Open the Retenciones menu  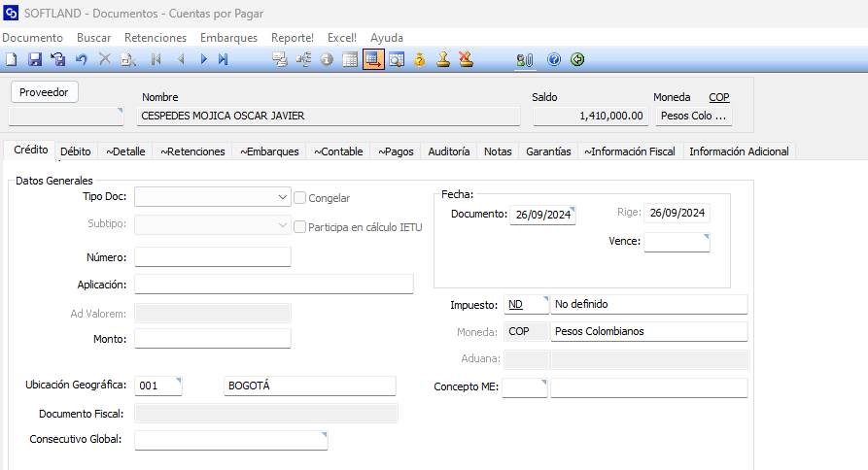tap(156, 37)
